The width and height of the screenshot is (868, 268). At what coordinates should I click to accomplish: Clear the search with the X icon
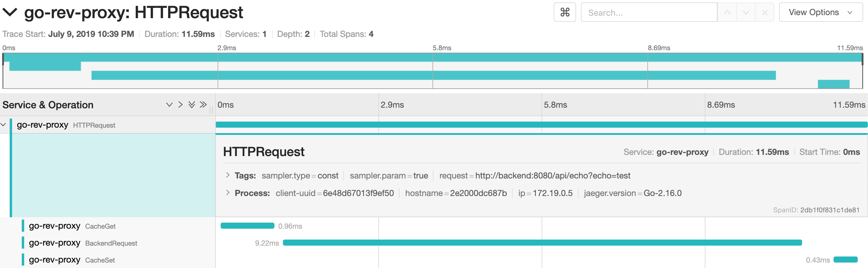tap(765, 12)
